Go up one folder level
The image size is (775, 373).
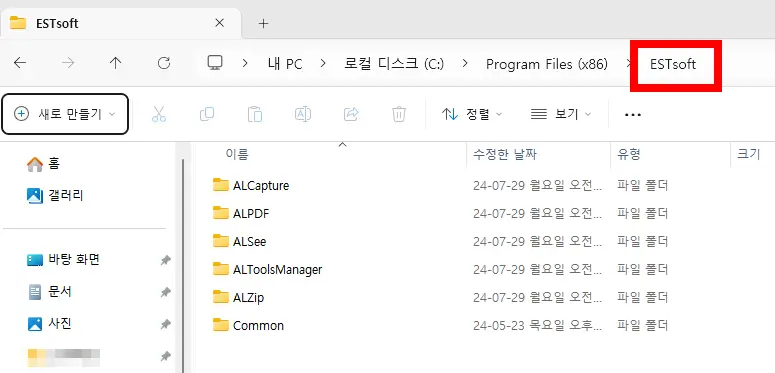[115, 63]
